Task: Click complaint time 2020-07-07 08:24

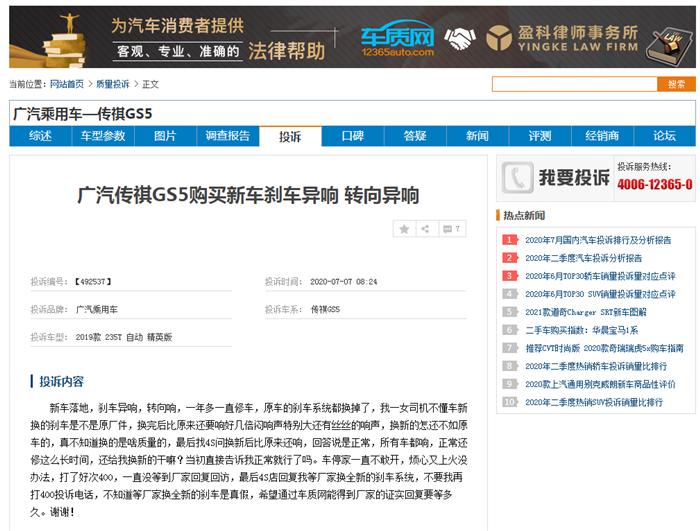Action: pyautogui.click(x=343, y=282)
